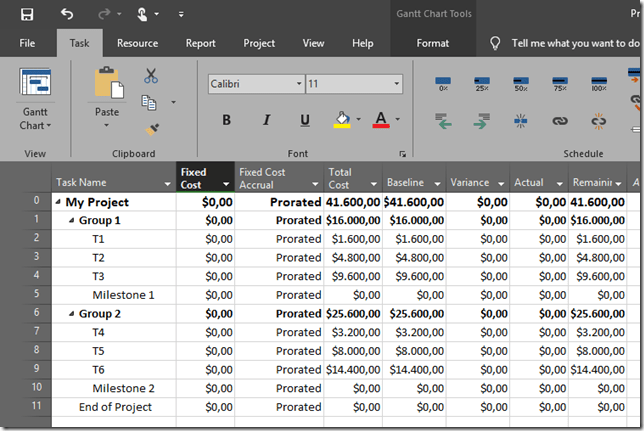Screen dimensions: 644x431
Task: Click the Undo arrow icon
Action: [x=67, y=14]
